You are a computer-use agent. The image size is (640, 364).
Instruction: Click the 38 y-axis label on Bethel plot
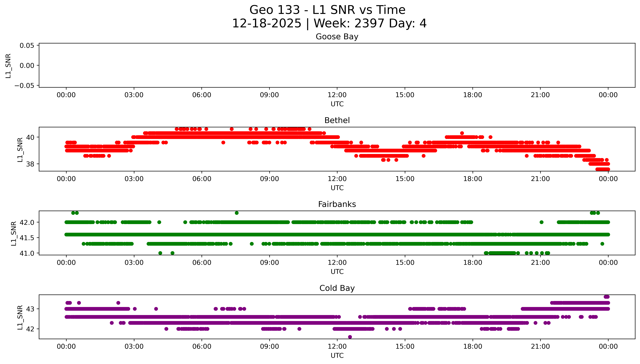coord(30,164)
